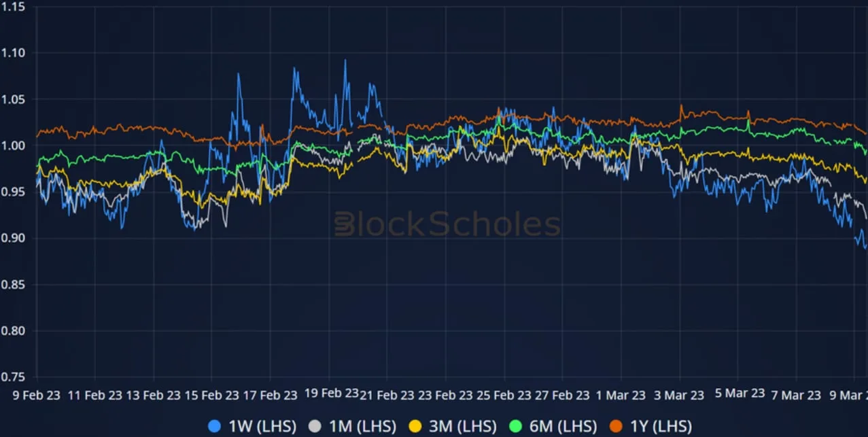Click the 3 Mar 23 date label

click(x=679, y=395)
